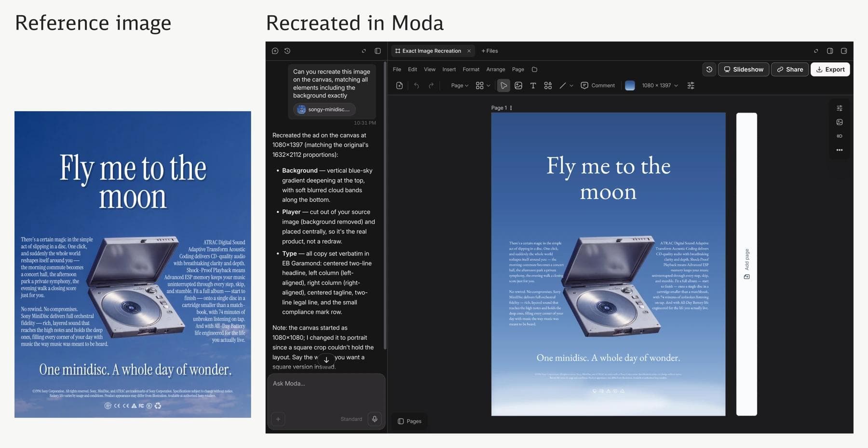Open the File menu
868x448 pixels.
pyautogui.click(x=397, y=70)
